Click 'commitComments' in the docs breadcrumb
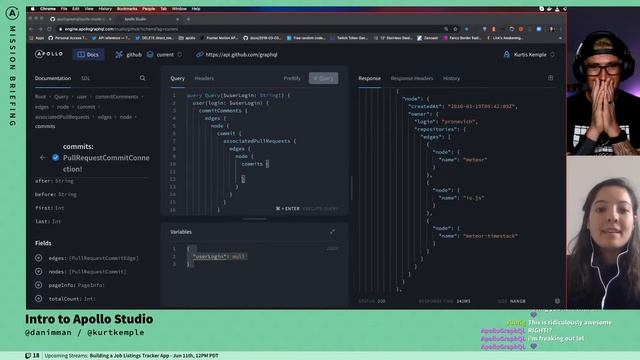 pos(117,97)
